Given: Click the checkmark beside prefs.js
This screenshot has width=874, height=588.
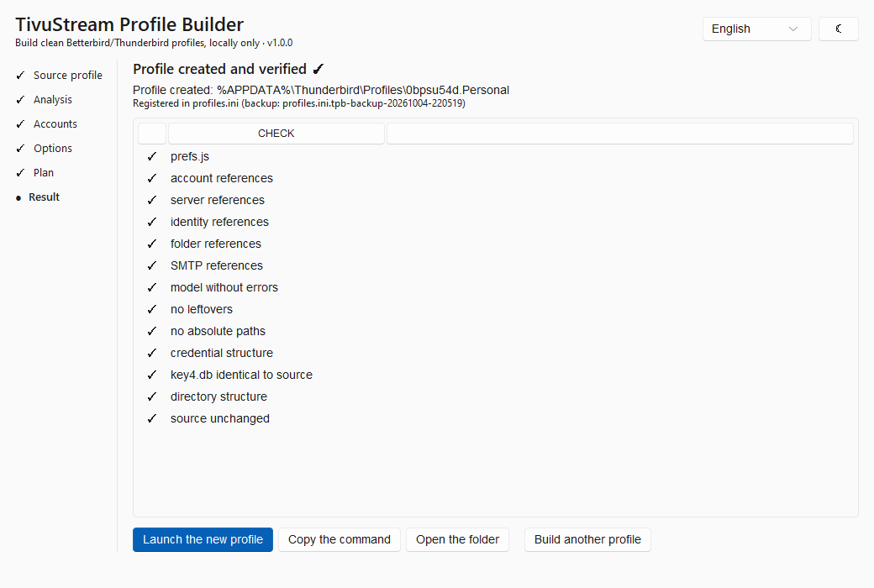Looking at the screenshot, I should pyautogui.click(x=152, y=156).
